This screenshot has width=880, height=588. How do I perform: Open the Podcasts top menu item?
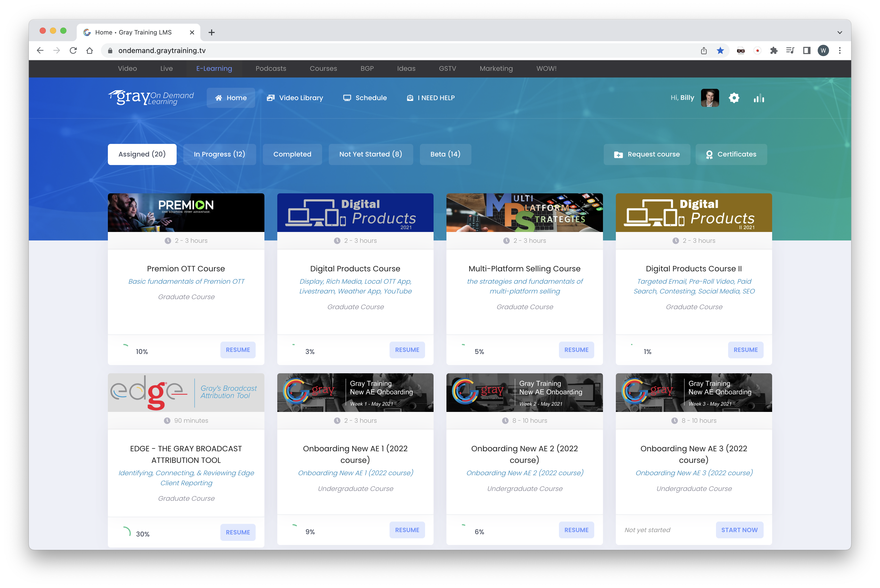[271, 69]
